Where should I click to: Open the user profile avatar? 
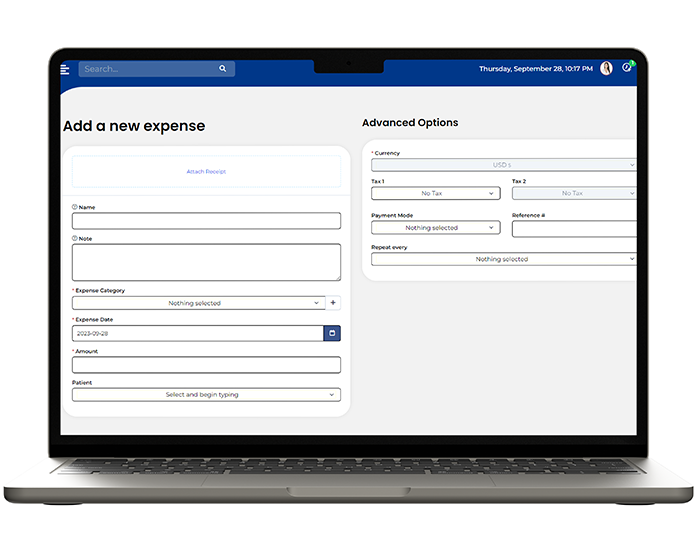coord(606,69)
